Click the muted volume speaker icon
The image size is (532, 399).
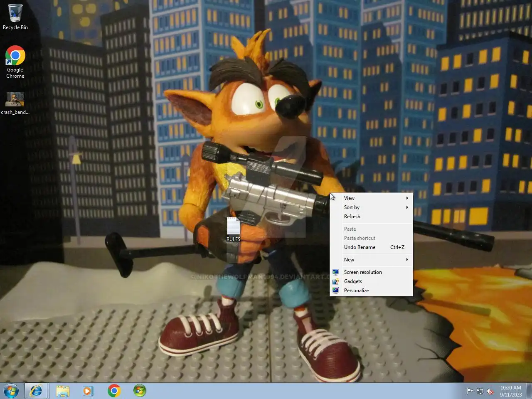(x=490, y=391)
